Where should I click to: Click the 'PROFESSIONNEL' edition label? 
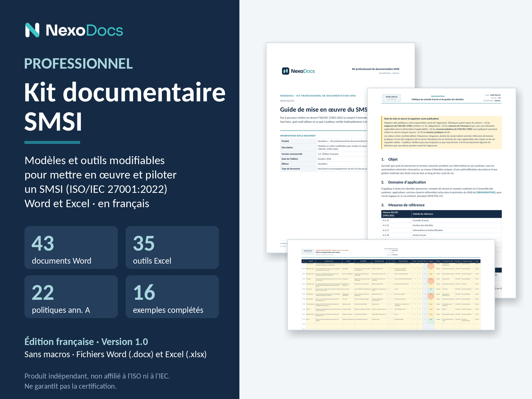[78, 64]
